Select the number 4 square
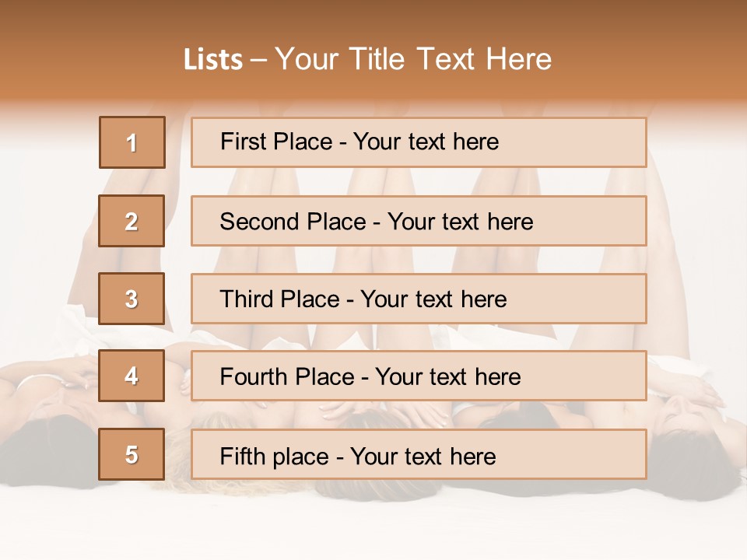Screen dimensions: 747x560 pyautogui.click(x=132, y=376)
